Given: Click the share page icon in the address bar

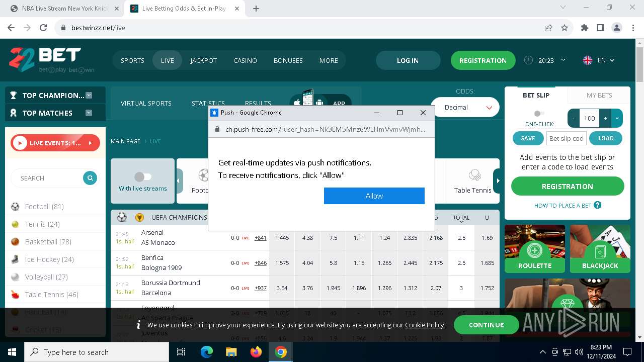Looking at the screenshot, I should point(548,28).
